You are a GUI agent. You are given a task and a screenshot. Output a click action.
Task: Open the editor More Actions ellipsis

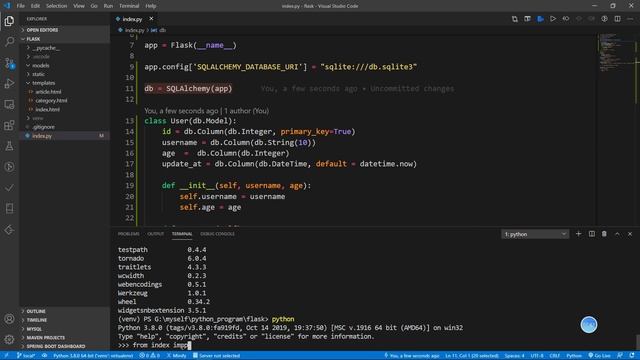point(630,19)
